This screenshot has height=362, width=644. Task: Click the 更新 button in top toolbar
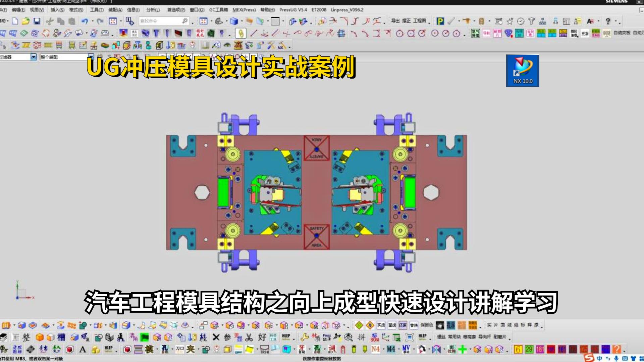585,33
